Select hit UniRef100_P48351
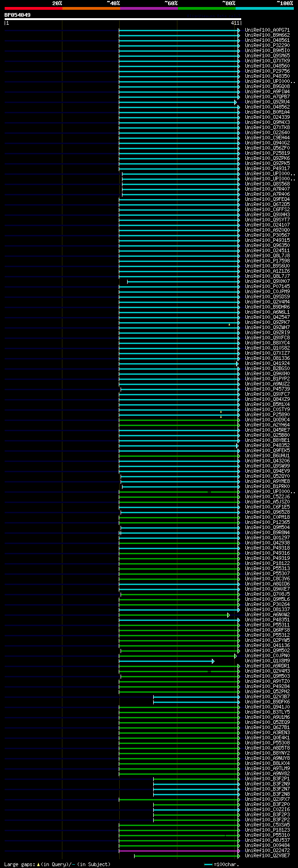Viewport: 298px width, 868px height. [267, 620]
